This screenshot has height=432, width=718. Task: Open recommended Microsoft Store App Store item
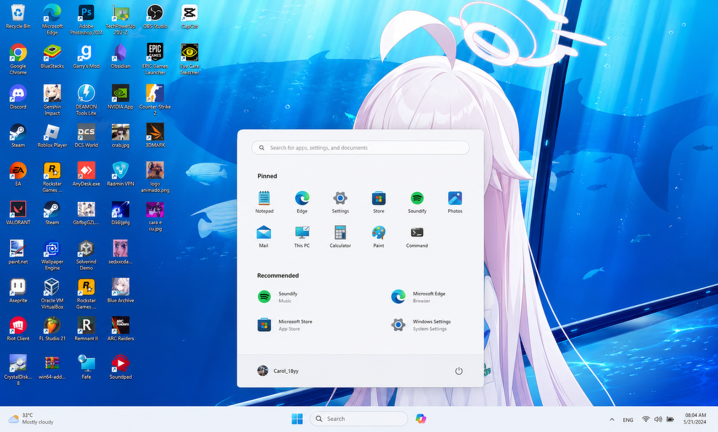coord(284,325)
